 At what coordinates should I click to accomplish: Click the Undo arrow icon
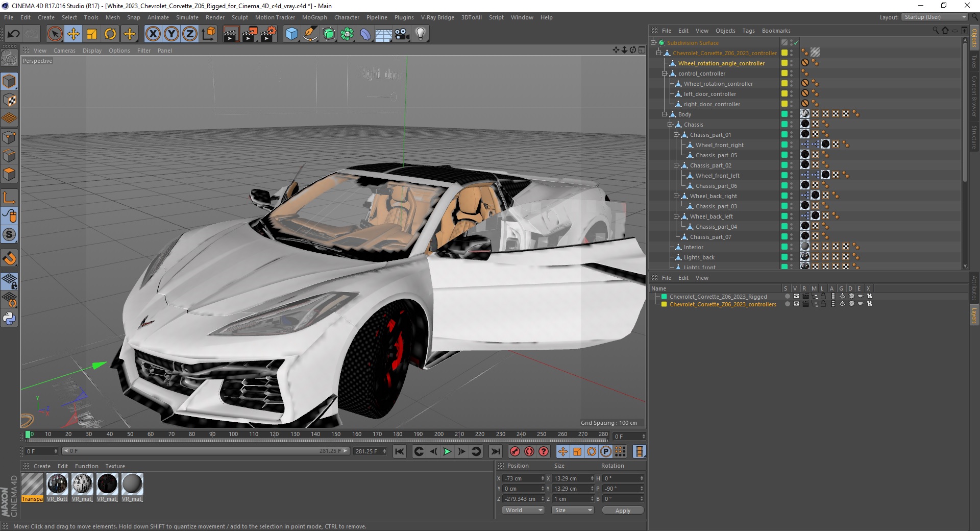click(14, 34)
